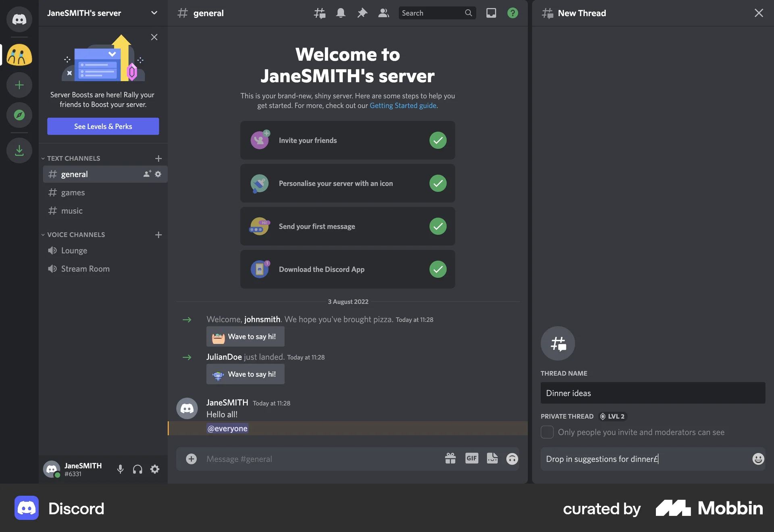The image size is (774, 532).
Task: Open the GIF picker
Action: (x=472, y=459)
